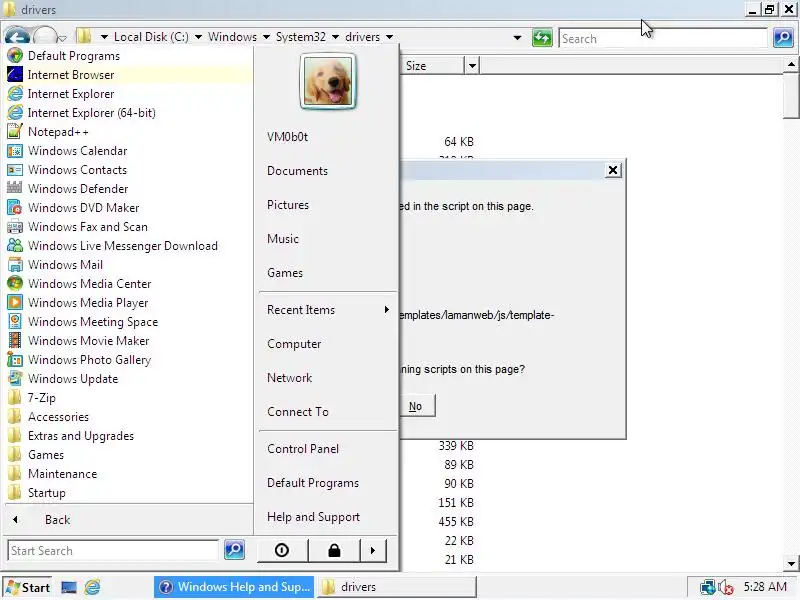This screenshot has width=800, height=600.
Task: Open address bar history dropdown arrow
Action: tap(517, 38)
